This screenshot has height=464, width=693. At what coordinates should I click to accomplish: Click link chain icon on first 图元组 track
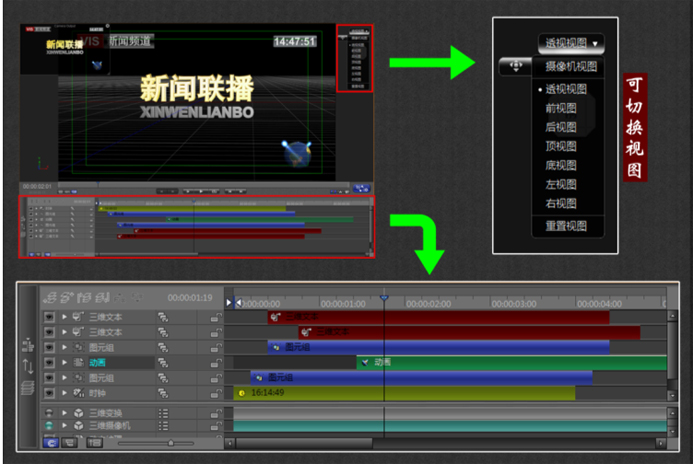pyautogui.click(x=163, y=347)
